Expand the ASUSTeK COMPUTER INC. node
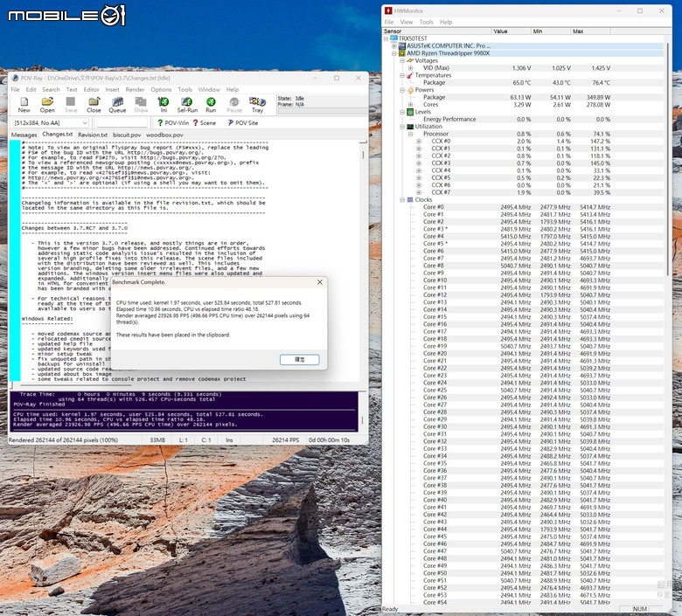Viewport: 682px width, 616px height. 394,45
